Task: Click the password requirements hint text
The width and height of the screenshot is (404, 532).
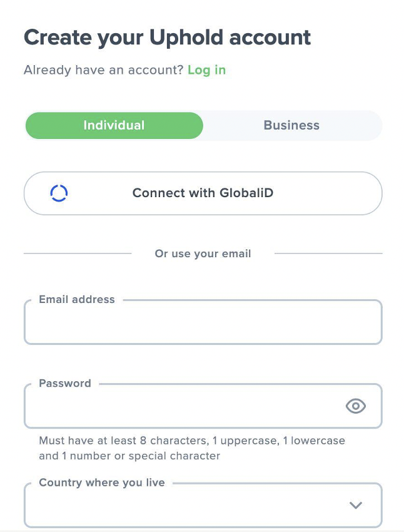Action: (192, 448)
